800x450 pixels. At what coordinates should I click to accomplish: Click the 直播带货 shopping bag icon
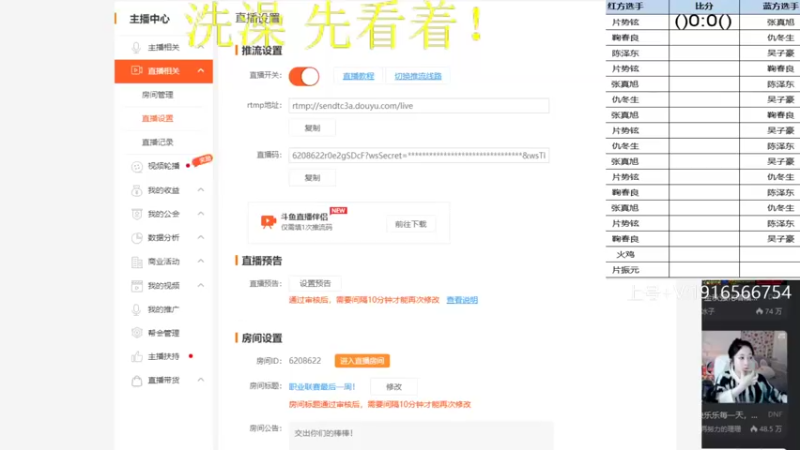[137, 381]
